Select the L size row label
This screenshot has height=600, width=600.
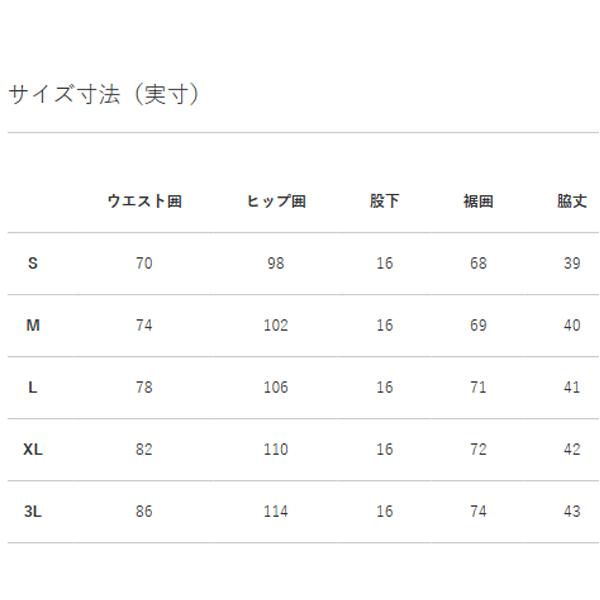click(33, 387)
